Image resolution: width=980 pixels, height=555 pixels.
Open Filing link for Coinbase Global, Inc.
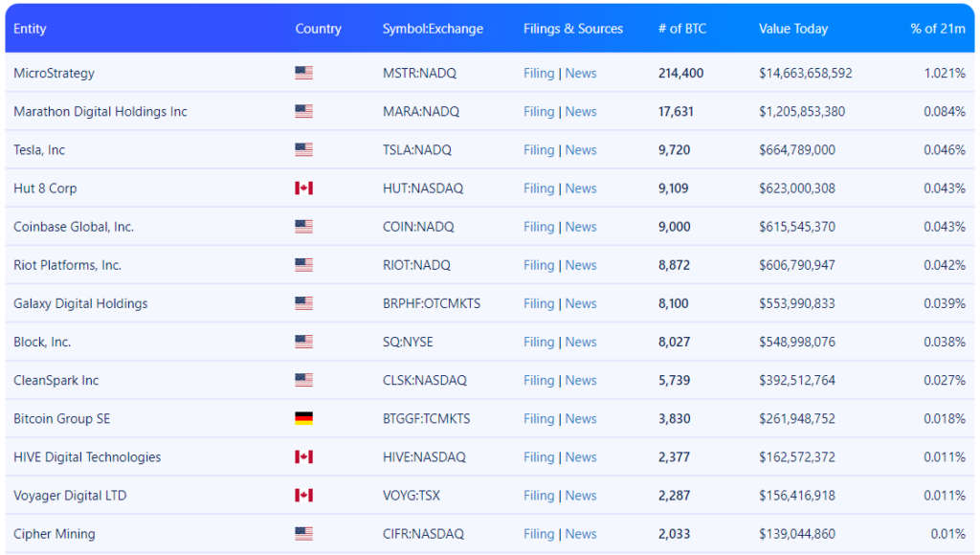[539, 227]
